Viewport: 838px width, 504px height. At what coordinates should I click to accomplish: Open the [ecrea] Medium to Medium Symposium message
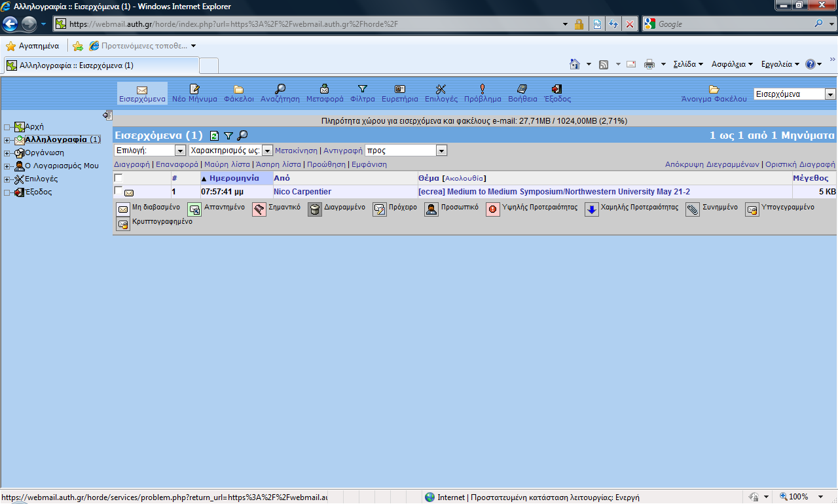[554, 192]
